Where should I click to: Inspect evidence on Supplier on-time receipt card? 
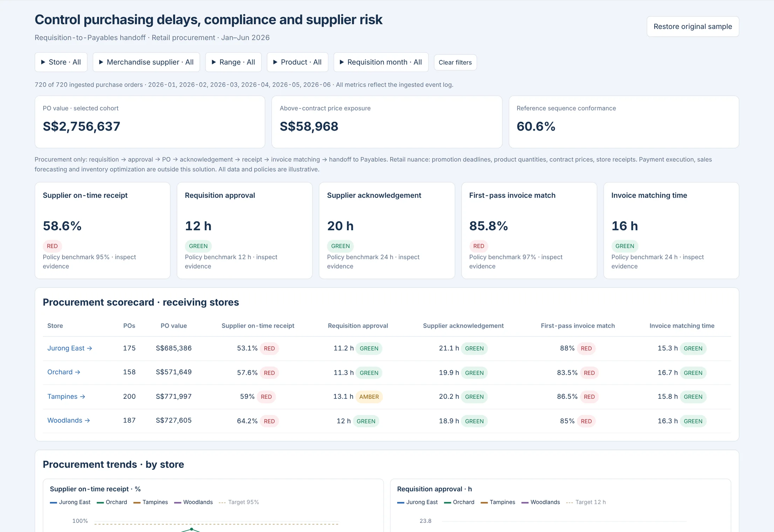(x=102, y=230)
